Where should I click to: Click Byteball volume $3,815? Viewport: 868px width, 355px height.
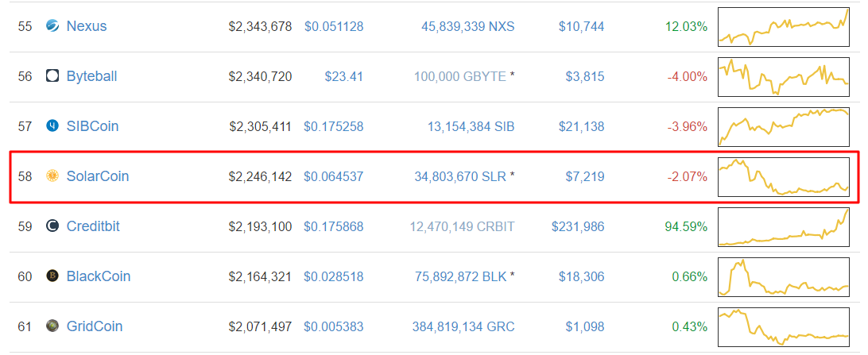[585, 76]
